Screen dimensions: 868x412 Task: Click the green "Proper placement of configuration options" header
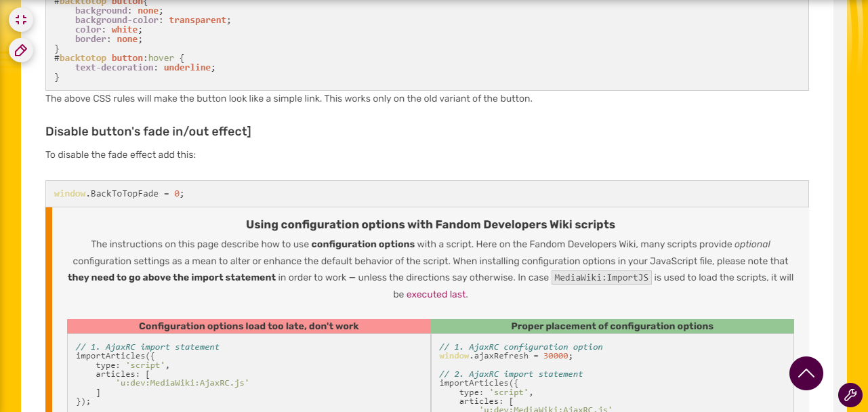612,327
